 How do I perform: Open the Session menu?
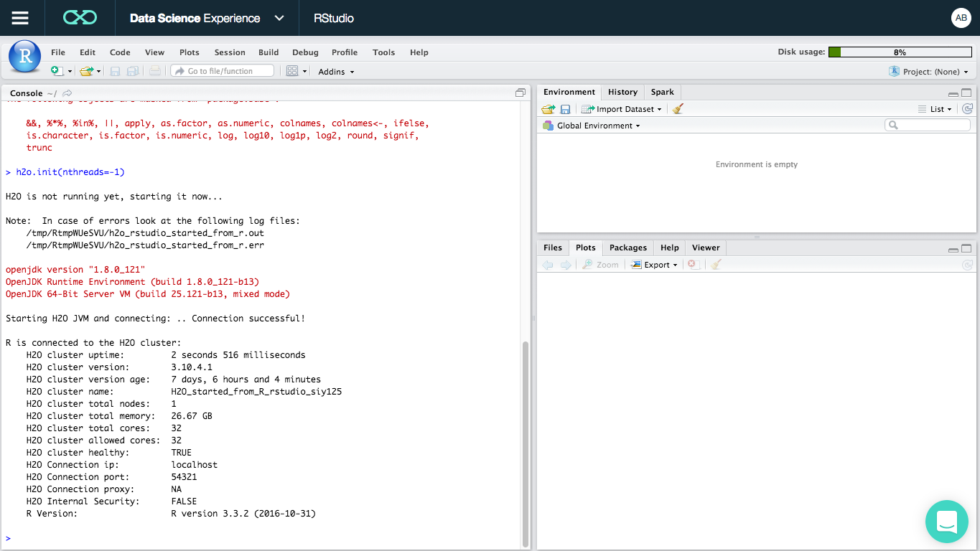click(230, 52)
